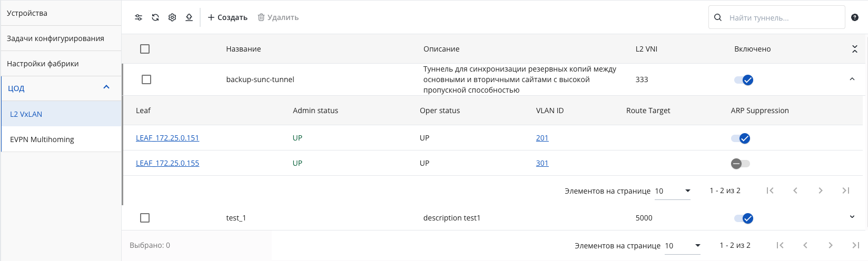Go to last page in inner paginator
Image resolution: width=868 pixels, height=261 pixels.
[x=846, y=190]
